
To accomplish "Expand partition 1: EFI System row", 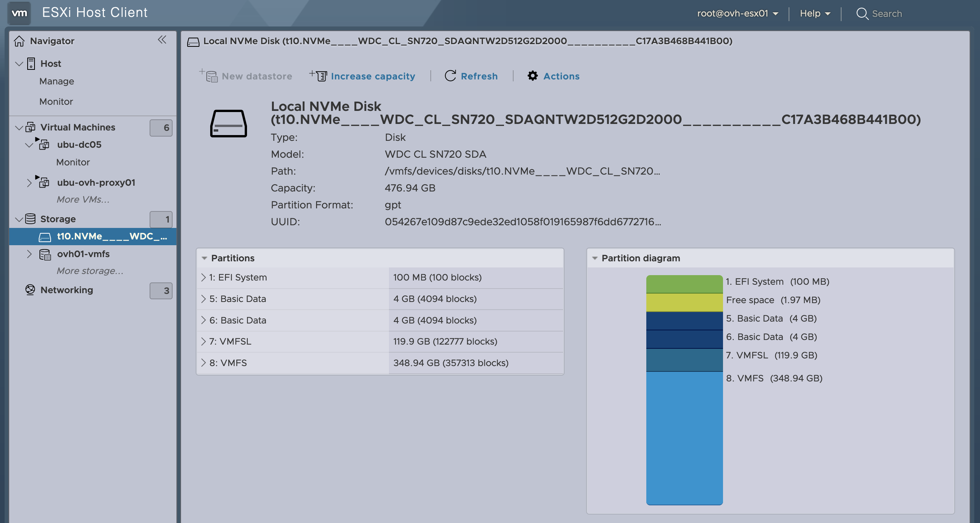I will [203, 277].
